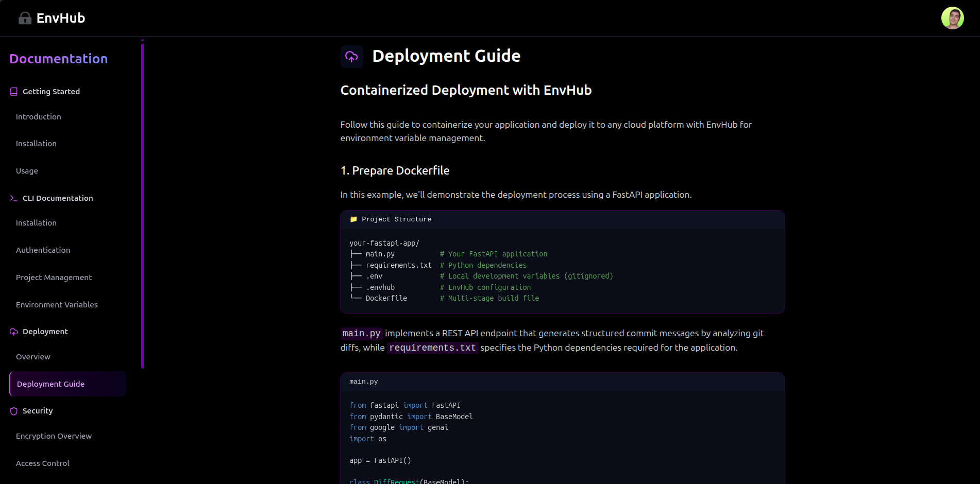Click the Project Structure folder icon
This screenshot has width=980, height=484.
pyautogui.click(x=353, y=219)
